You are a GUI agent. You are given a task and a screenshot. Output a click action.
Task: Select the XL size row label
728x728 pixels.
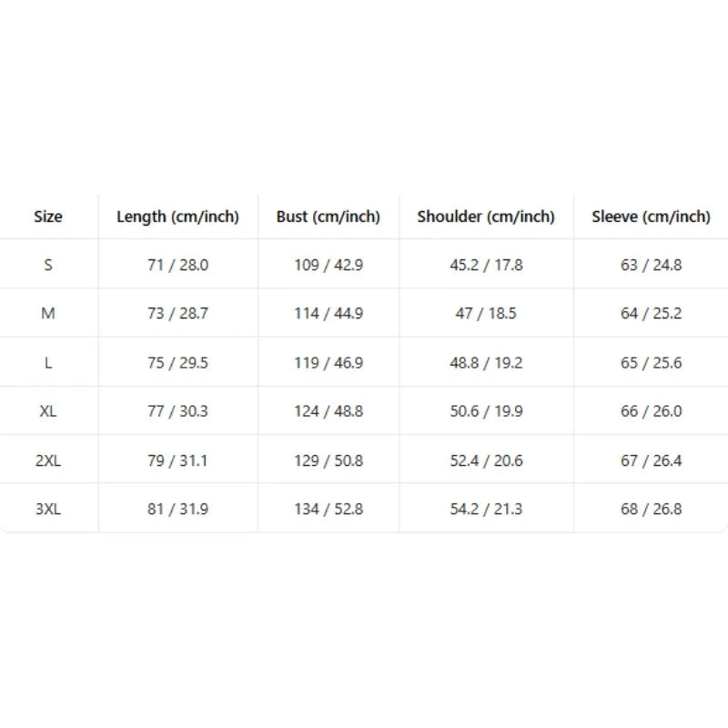(x=48, y=411)
